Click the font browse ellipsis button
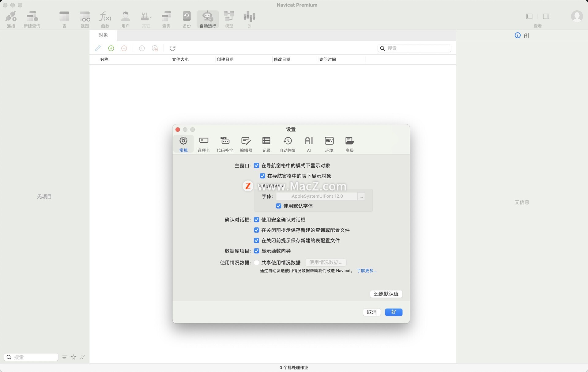The height and width of the screenshot is (372, 588). 361,196
